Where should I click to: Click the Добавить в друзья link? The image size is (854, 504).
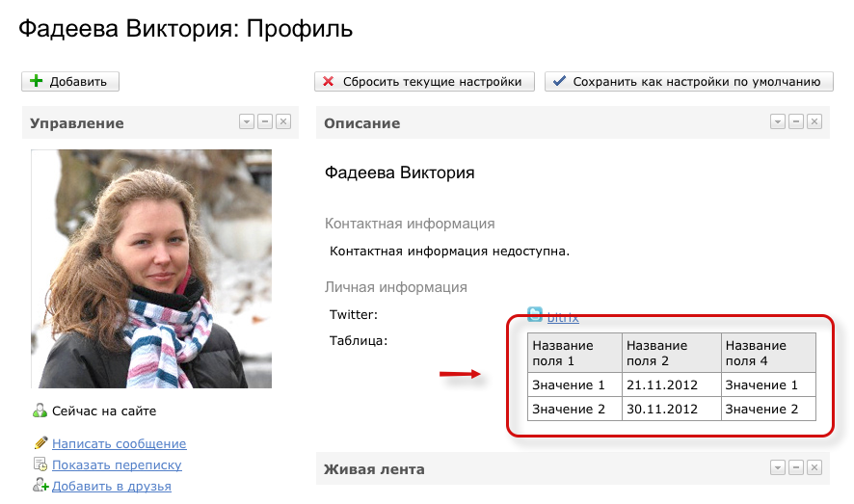click(111, 487)
